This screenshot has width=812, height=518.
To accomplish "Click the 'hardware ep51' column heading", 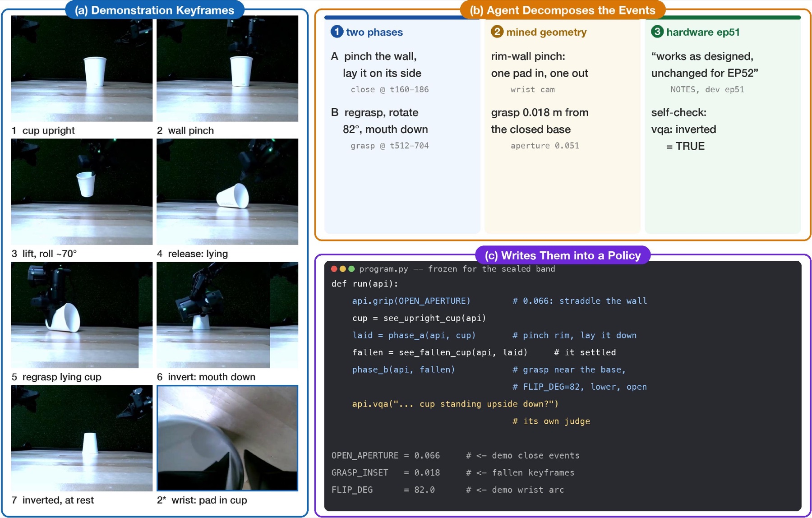I will (703, 32).
